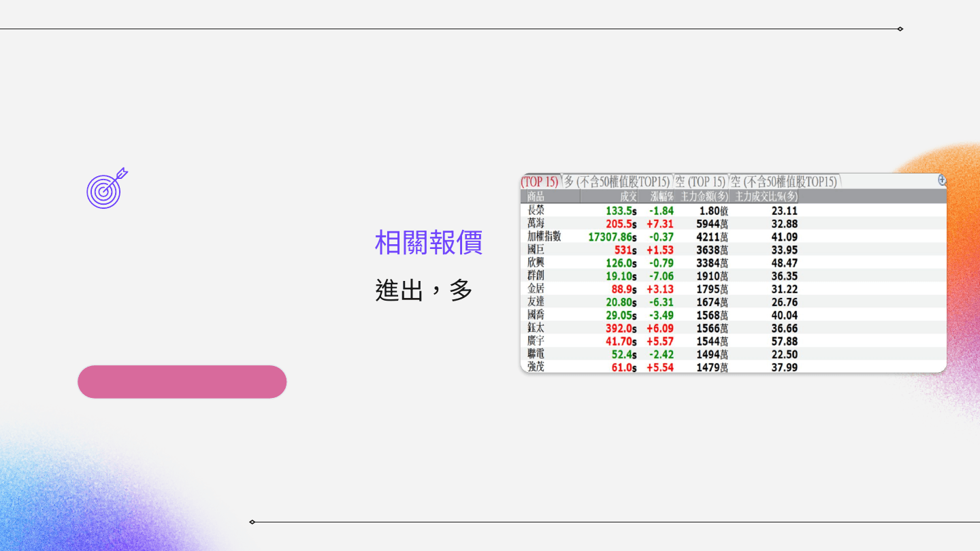Click the +3.13 change for 金居
This screenshot has width=980, height=551.
660,289
